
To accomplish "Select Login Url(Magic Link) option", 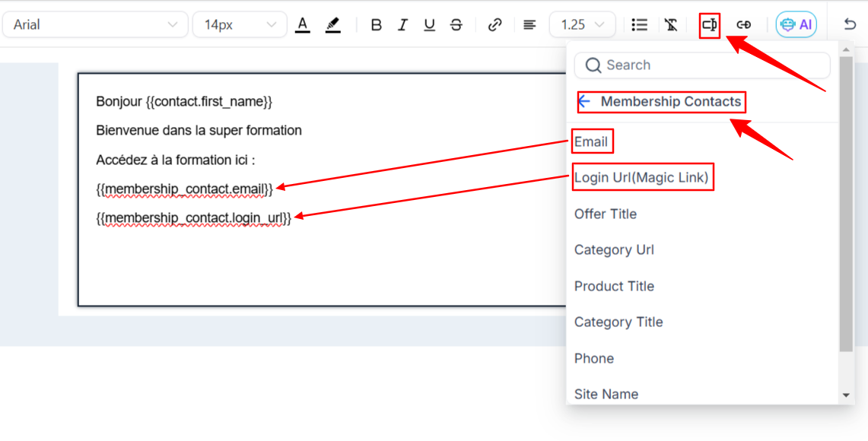I will [x=641, y=178].
